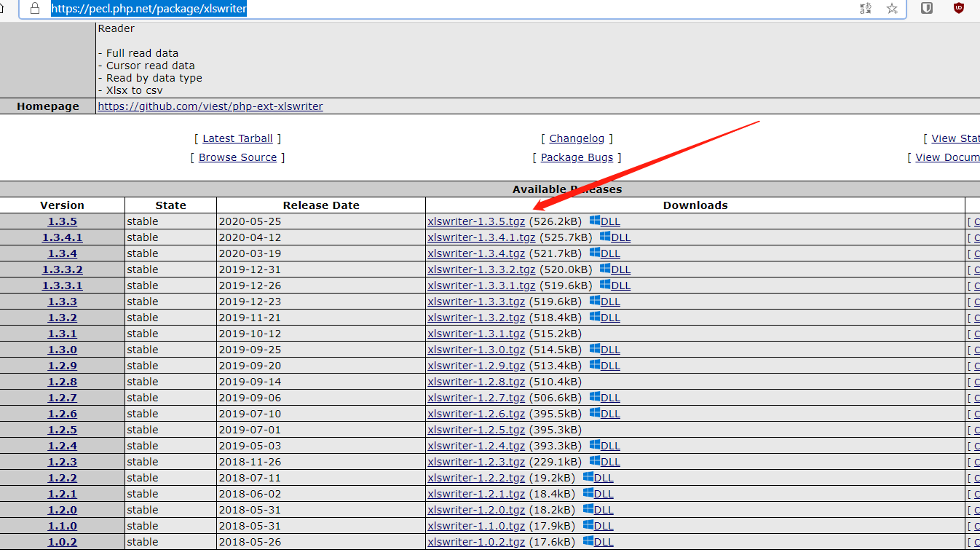Download the Windows DLL for version 1.2.7
980x555 pixels.
click(x=605, y=398)
